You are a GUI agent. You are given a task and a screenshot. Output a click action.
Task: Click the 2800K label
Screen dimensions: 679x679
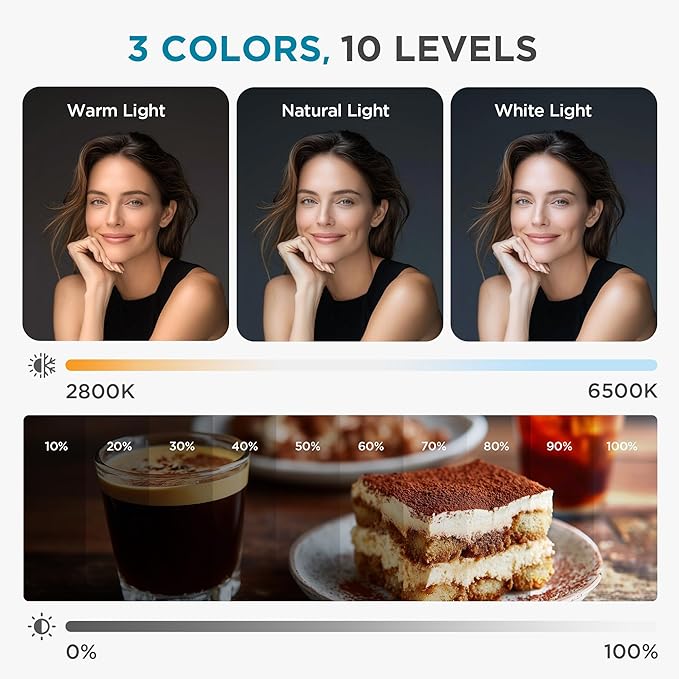[100, 391]
